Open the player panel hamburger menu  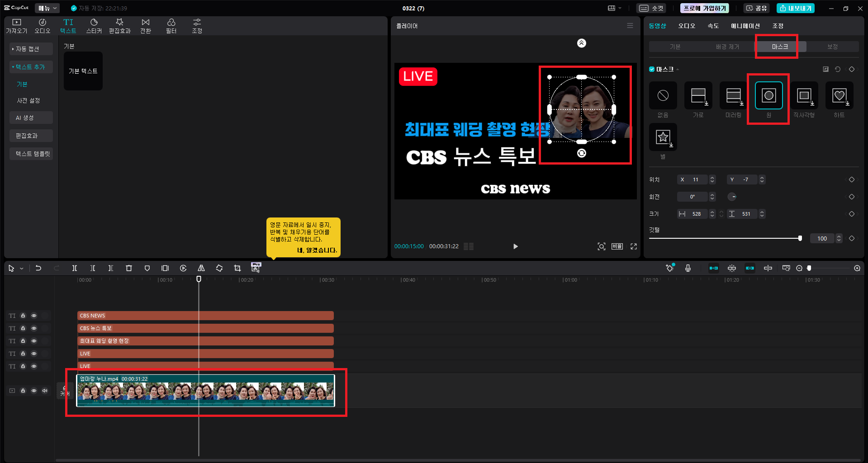[630, 26]
